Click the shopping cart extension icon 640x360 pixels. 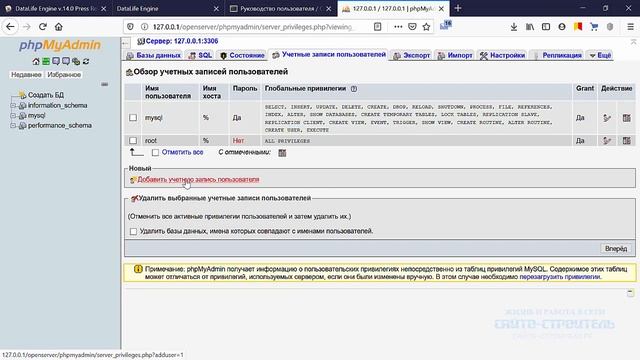(x=594, y=27)
